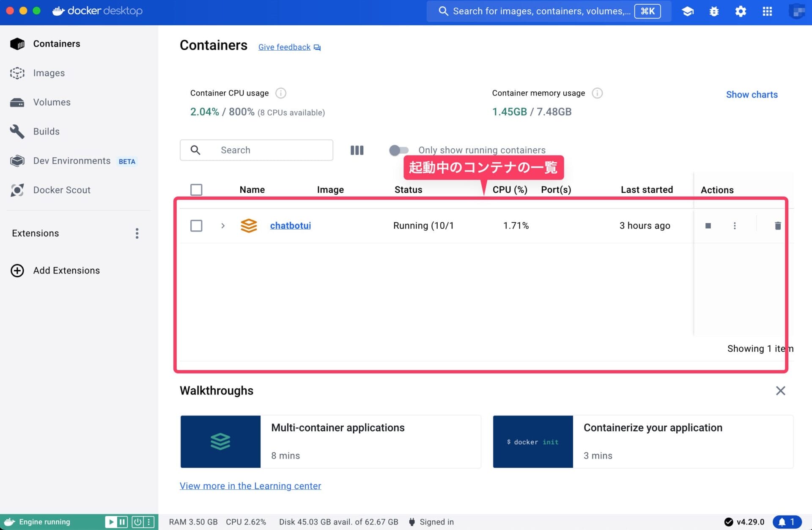The width and height of the screenshot is (812, 530).
Task: Expand the chatbotui container group
Action: click(x=223, y=226)
